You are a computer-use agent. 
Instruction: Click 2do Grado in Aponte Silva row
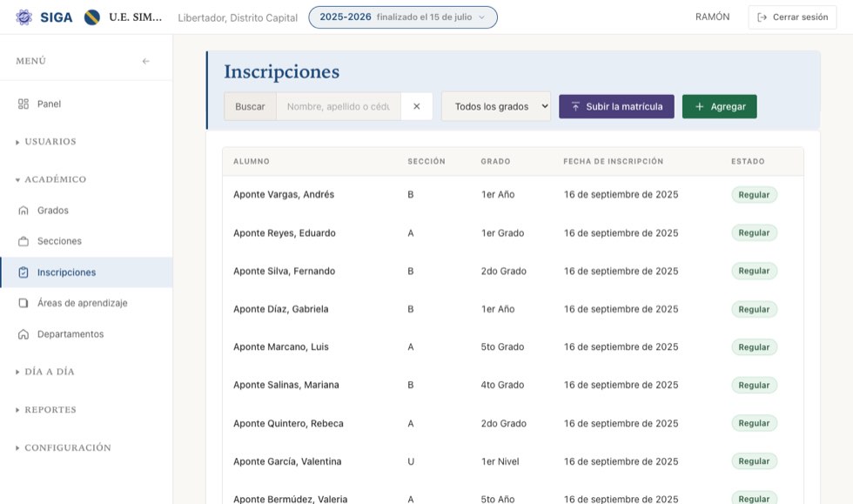[504, 271]
